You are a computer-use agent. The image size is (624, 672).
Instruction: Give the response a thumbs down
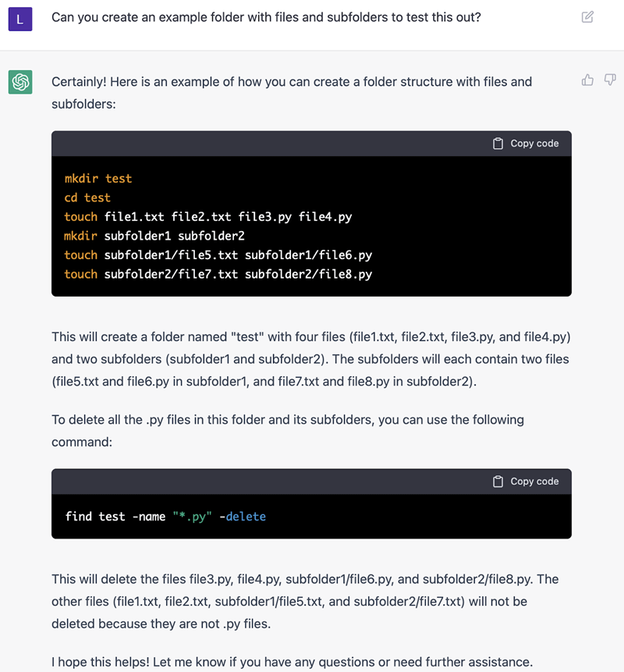tap(610, 80)
